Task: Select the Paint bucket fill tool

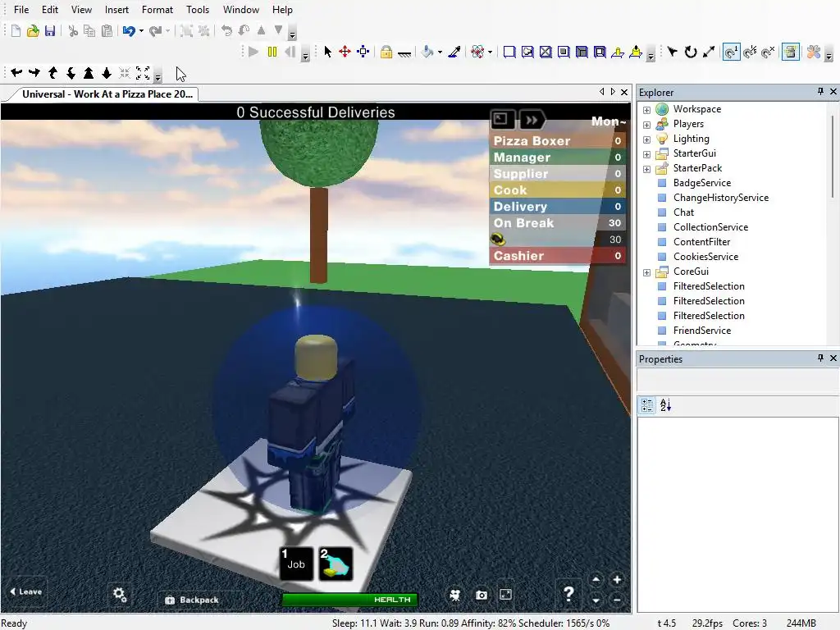Action: [x=427, y=52]
